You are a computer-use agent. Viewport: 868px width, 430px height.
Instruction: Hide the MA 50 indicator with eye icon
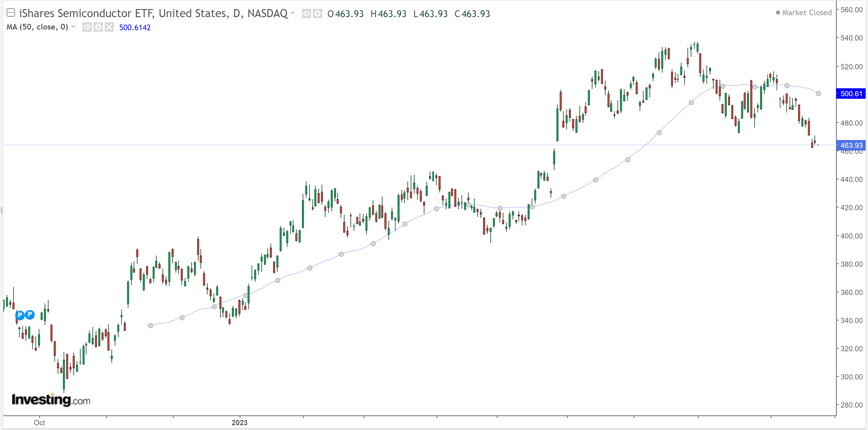point(87,27)
